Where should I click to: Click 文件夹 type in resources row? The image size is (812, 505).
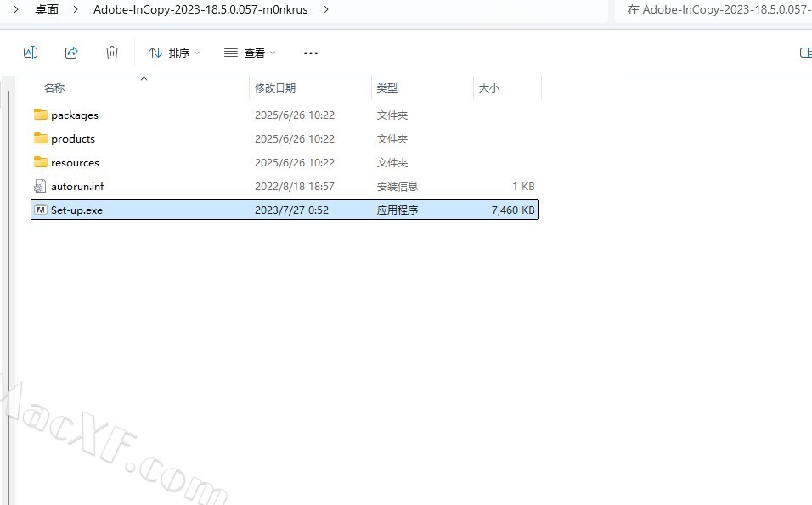coord(392,162)
